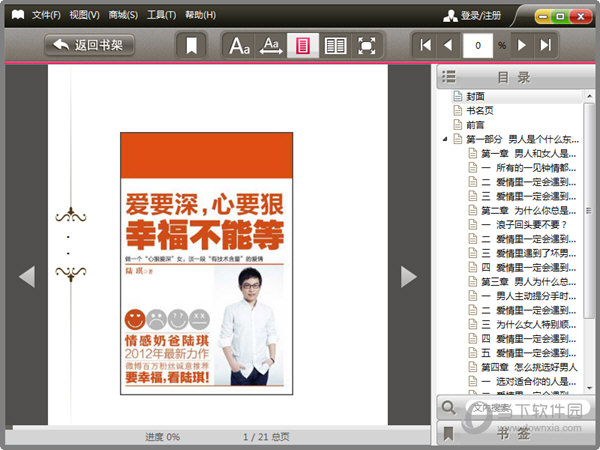
Task: Click the book cover image
Action: point(207,264)
